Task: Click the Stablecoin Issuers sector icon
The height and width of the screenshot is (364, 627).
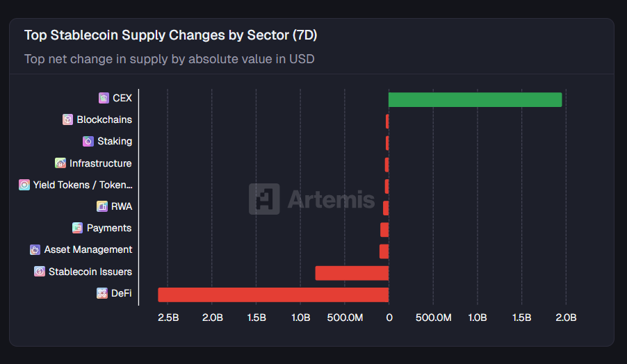Action: tap(40, 272)
